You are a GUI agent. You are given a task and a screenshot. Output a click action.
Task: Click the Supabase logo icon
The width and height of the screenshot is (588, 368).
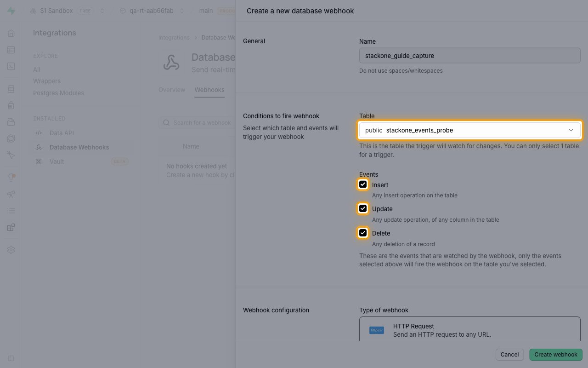(11, 11)
